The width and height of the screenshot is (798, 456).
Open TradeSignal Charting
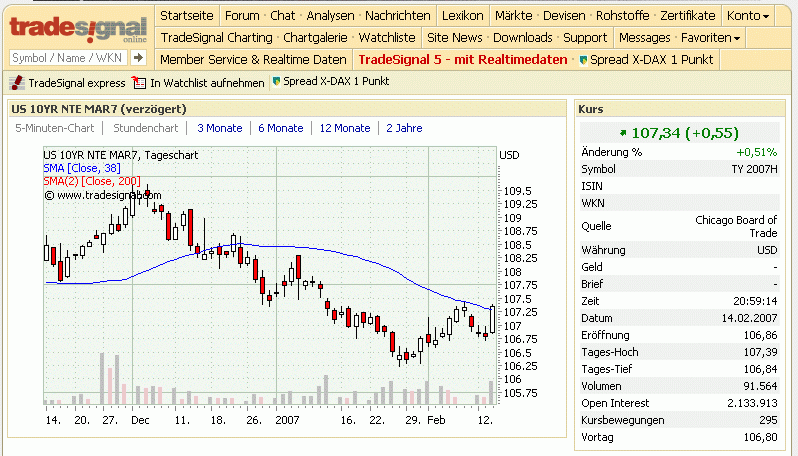(217, 38)
